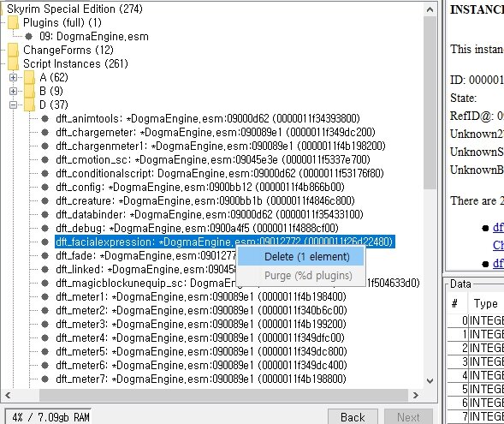504x424 pixels.
Task: Click the bullet icon beside dft_meter4
Action: click(45, 337)
